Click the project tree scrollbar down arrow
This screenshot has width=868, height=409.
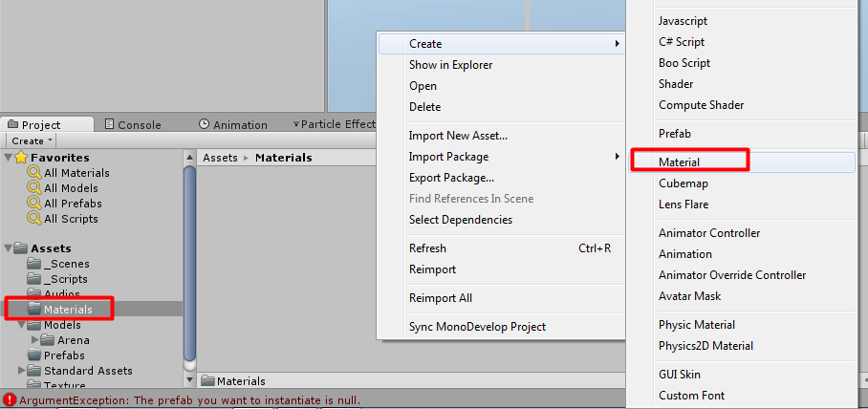[x=190, y=380]
